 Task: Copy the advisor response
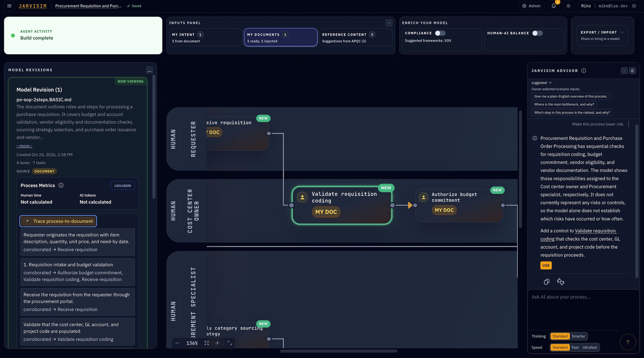547,282
